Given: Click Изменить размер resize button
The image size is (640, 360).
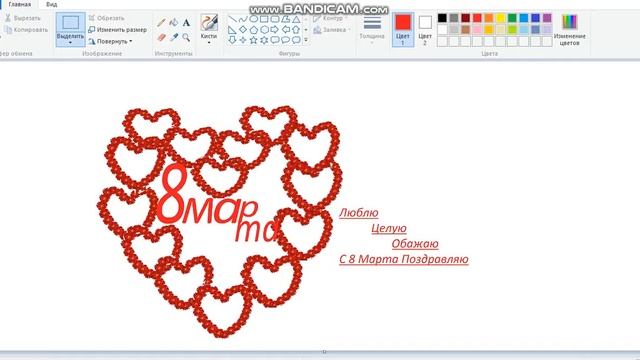Looking at the screenshot, I should pos(118,30).
